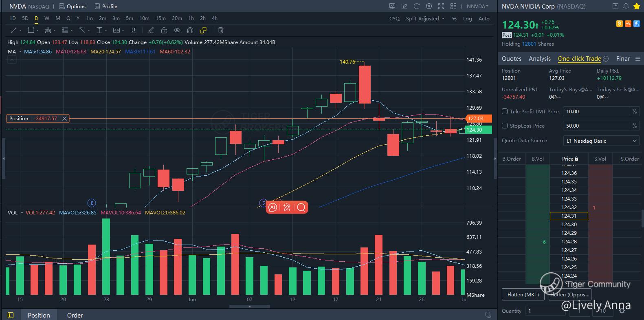The width and height of the screenshot is (644, 320).
Task: Collapse the indicator legend with chevron below MA
Action: pos(12,60)
